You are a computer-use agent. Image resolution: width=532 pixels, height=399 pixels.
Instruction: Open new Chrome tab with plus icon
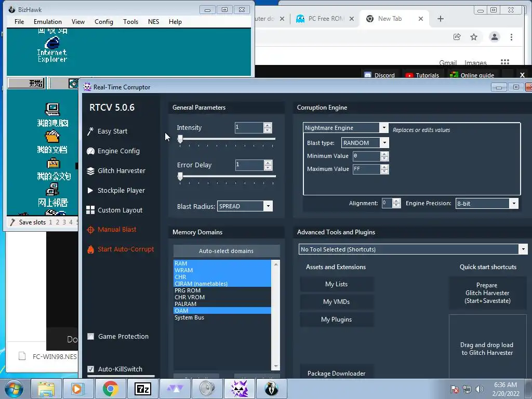(x=441, y=19)
